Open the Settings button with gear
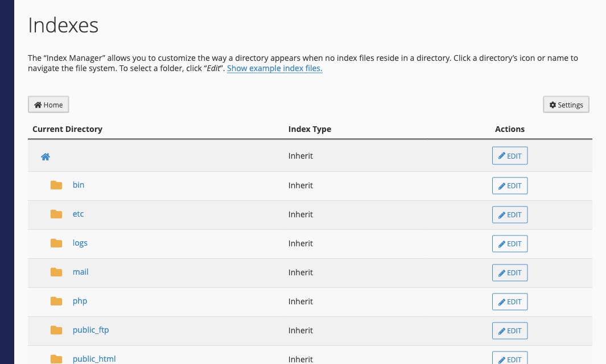Image resolution: width=606 pixels, height=364 pixels. pos(566,105)
